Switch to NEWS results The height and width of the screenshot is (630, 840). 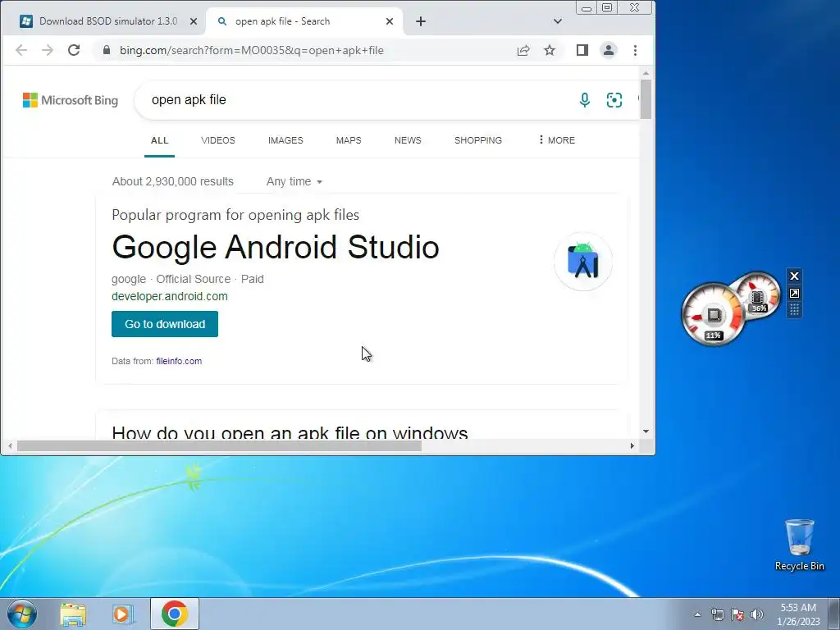tap(408, 140)
